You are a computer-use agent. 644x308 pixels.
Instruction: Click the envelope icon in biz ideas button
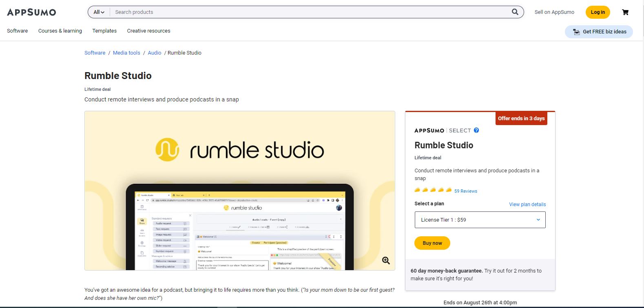click(576, 32)
